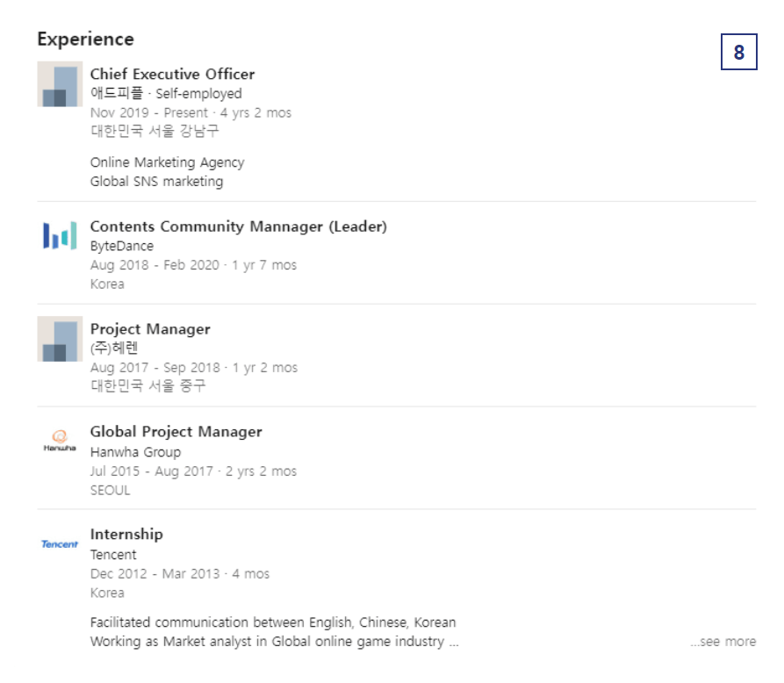Open the ByteDance company logo

point(60,235)
